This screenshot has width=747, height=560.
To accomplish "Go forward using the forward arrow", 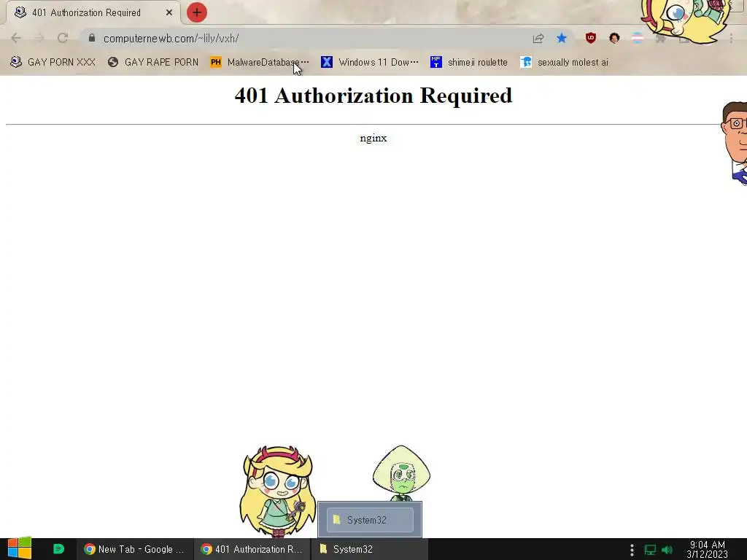I will coord(39,38).
